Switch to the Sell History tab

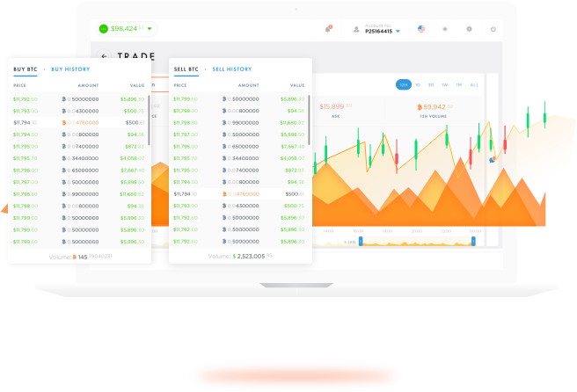point(231,69)
